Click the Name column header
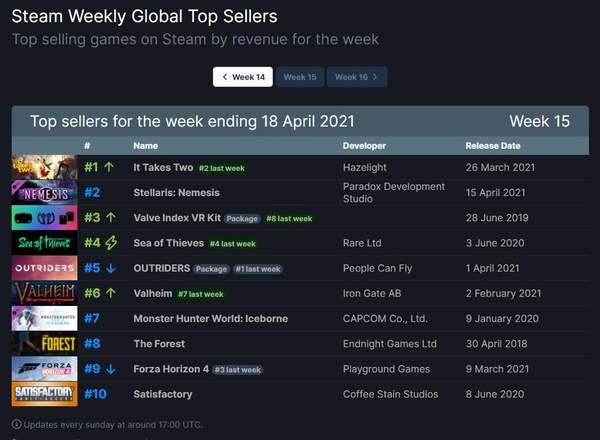The image size is (600, 440). tap(145, 146)
